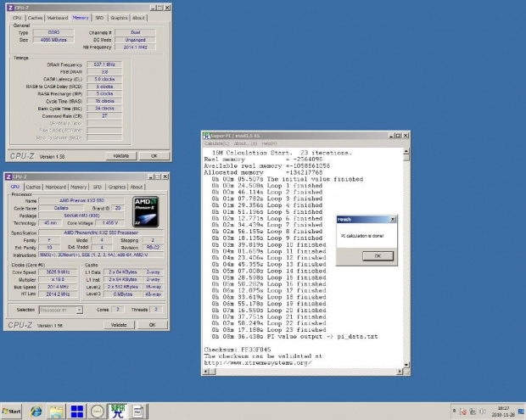Screen dimensions: 526x420
Task: Open the About menu in Super PI
Action: [x=245, y=143]
